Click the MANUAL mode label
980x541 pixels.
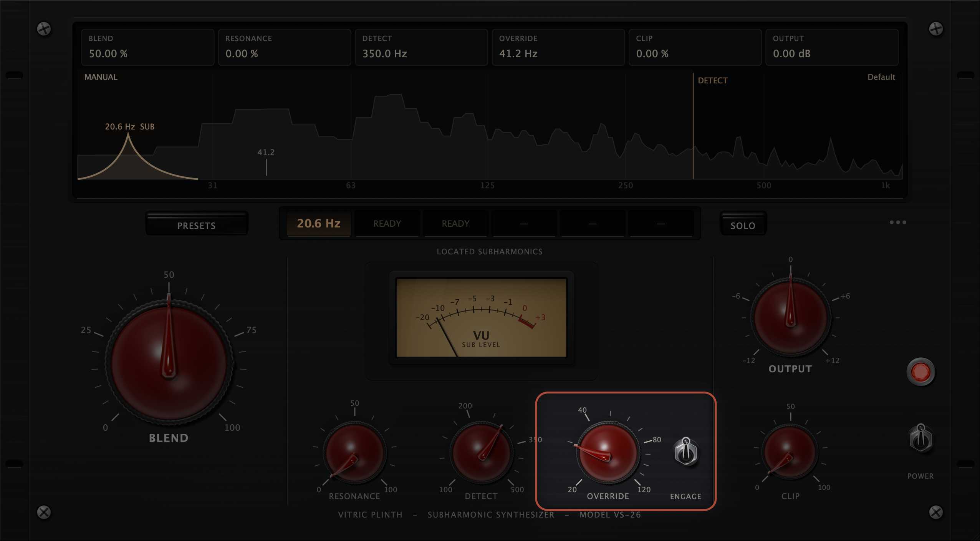pyautogui.click(x=101, y=77)
